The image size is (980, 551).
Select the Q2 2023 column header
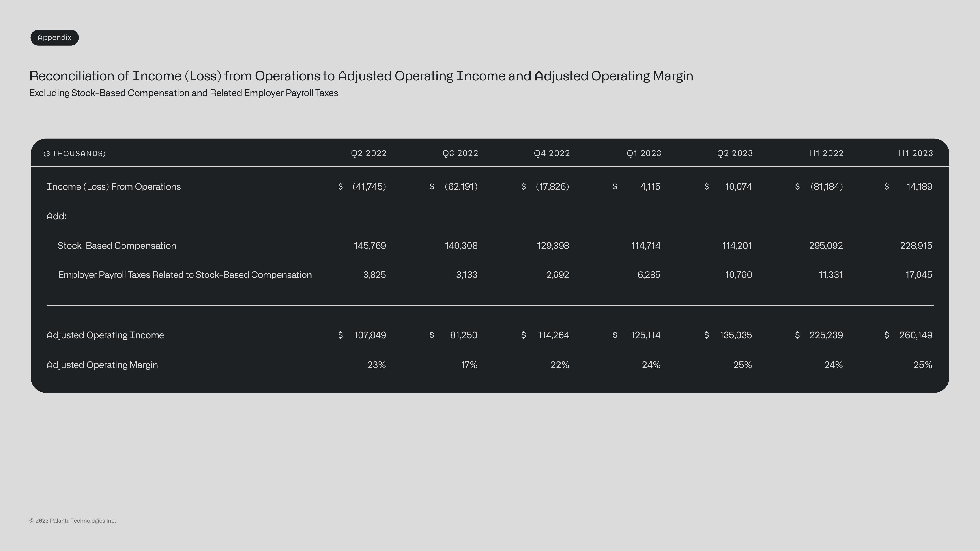coord(735,153)
